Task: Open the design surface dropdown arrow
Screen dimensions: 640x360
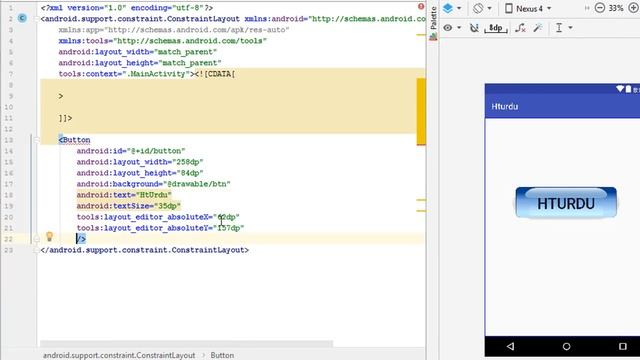Action: pyautogui.click(x=459, y=9)
